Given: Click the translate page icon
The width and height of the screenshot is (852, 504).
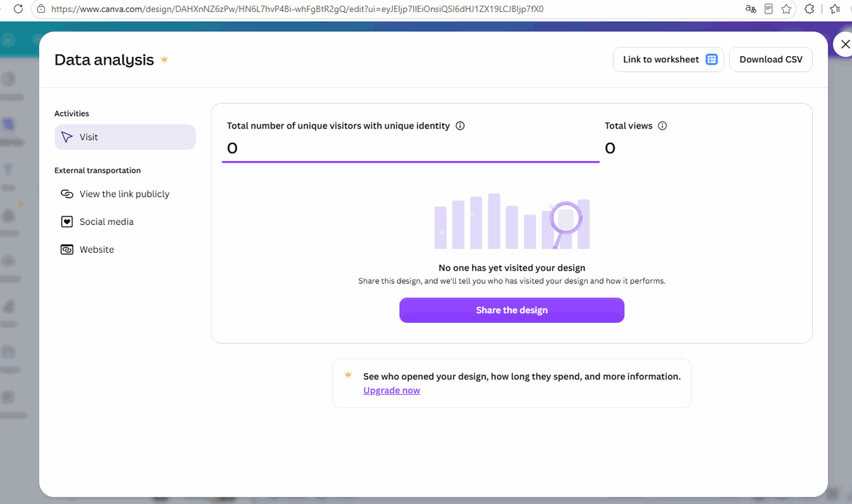Looking at the screenshot, I should coord(750,9).
